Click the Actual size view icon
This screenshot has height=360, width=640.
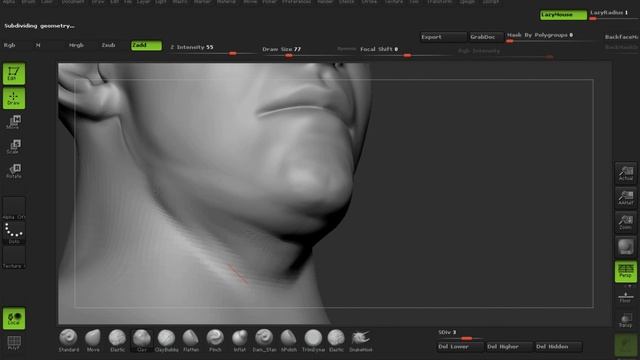(625, 173)
